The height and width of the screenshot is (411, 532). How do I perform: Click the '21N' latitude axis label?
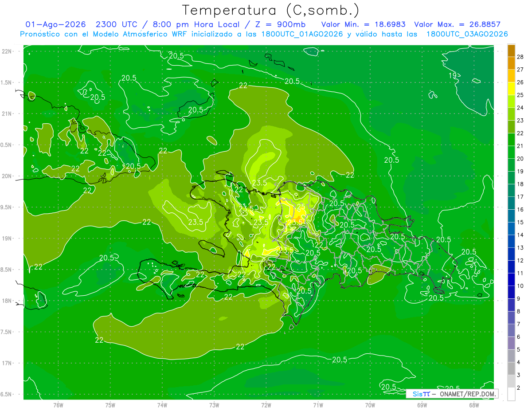[x=7, y=114]
